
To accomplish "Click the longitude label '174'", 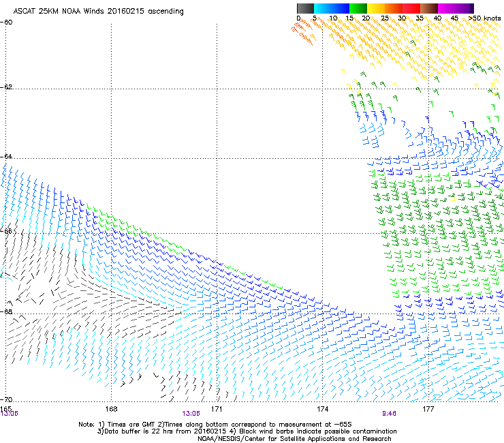I will [x=322, y=409].
